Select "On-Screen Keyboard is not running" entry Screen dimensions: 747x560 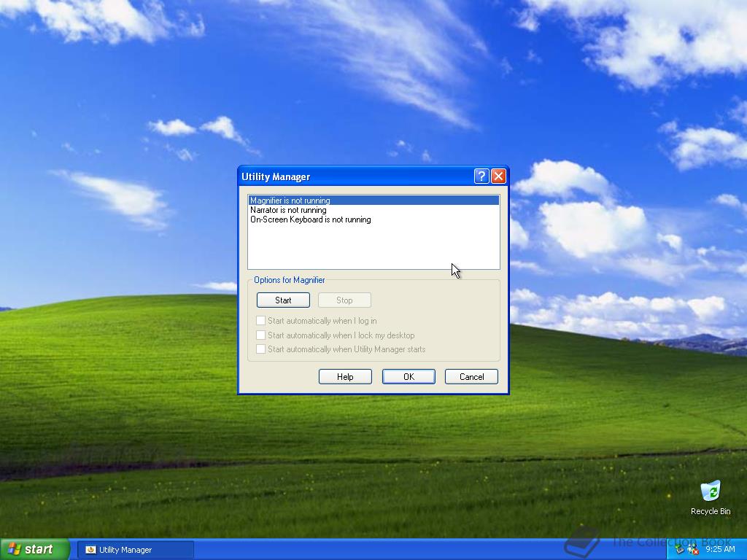pyautogui.click(x=373, y=219)
